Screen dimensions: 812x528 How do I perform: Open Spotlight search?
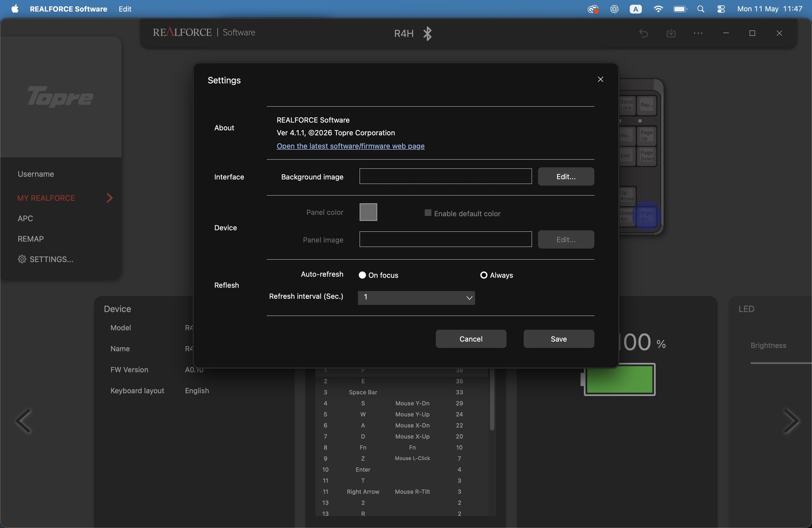coord(701,9)
